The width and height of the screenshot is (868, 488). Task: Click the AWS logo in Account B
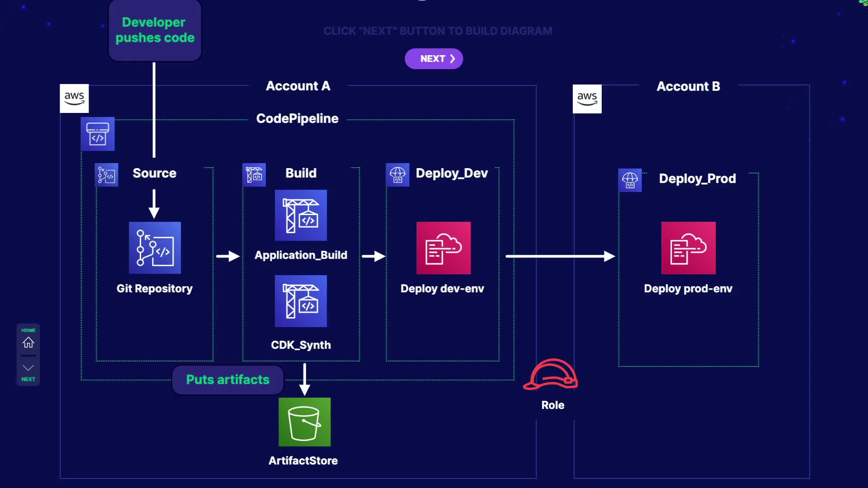tap(587, 99)
